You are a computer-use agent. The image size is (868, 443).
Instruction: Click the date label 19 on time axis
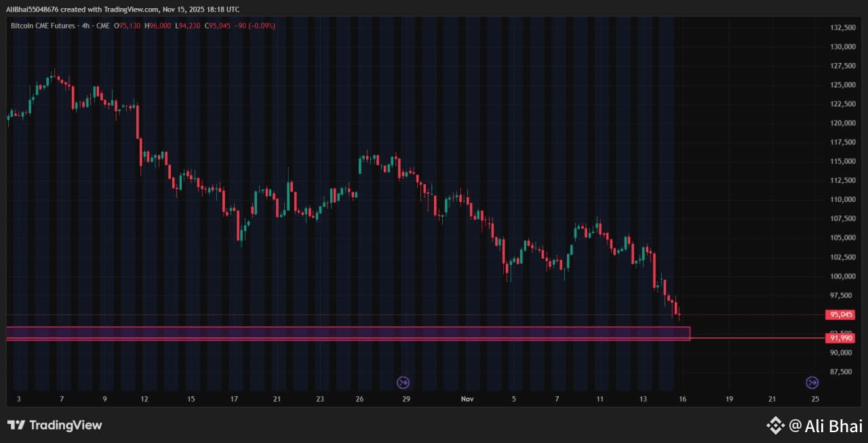pos(729,400)
